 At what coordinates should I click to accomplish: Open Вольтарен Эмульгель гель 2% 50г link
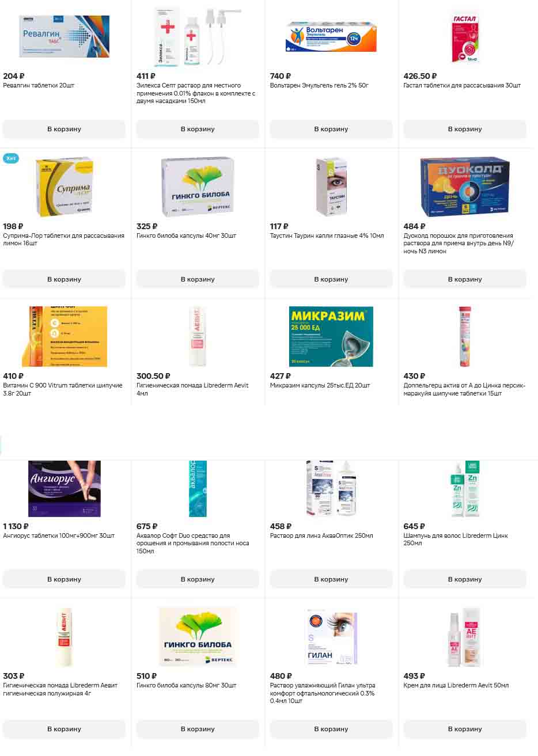(x=319, y=85)
